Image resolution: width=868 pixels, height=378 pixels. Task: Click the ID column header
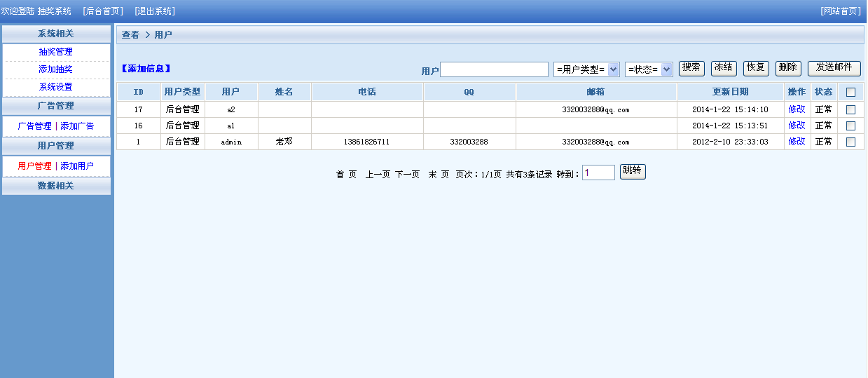coord(139,92)
